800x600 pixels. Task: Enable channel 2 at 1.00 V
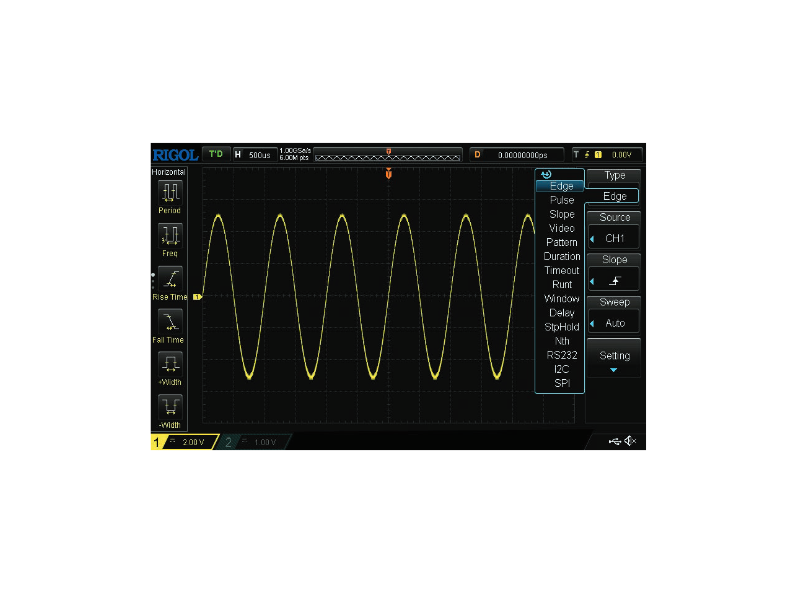click(x=252, y=442)
